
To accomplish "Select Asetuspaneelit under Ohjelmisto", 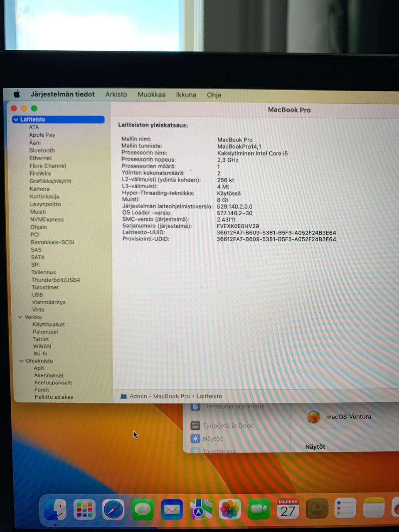I will click(53, 383).
